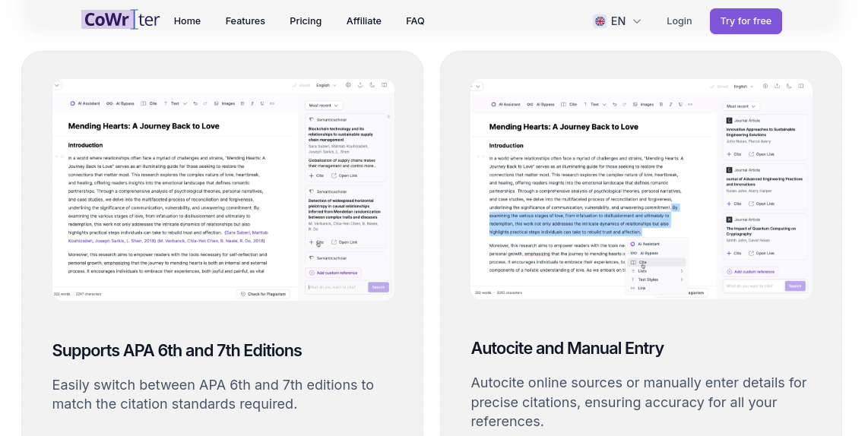Open the APA Editions preview thumbnail
Viewport: 868px width, 436px height.
223,190
